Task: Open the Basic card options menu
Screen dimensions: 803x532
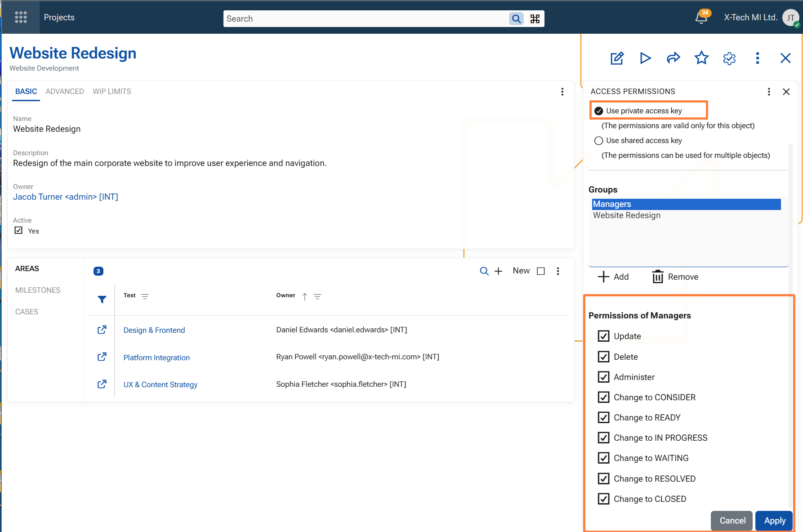Action: click(562, 92)
